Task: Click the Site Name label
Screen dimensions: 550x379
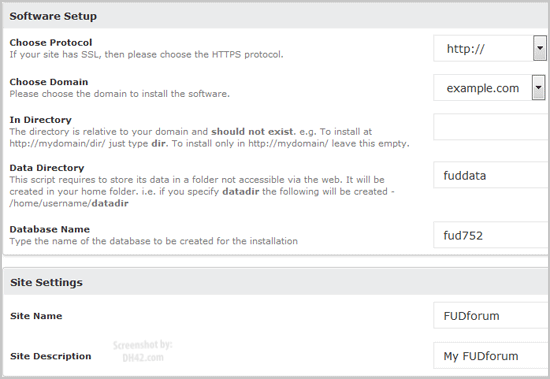Action: click(36, 316)
